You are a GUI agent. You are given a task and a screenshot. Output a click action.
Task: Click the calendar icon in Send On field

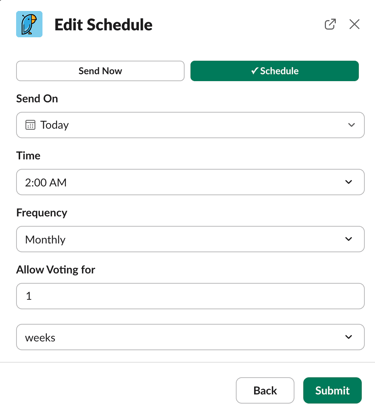30,125
